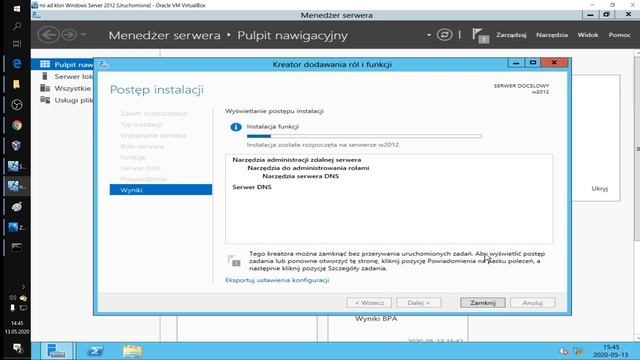Screen dimensions: 640x360
Task: Click the Zamknij button
Action: (x=483, y=303)
